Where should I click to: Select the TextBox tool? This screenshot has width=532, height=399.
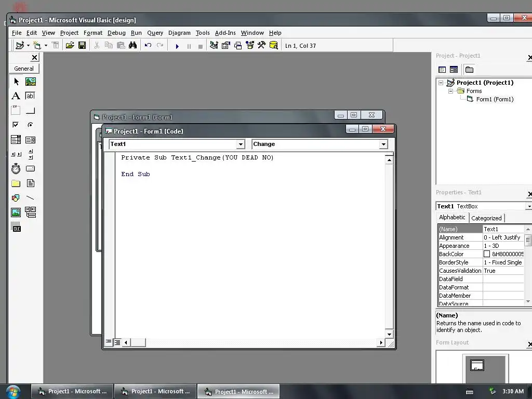(31, 96)
